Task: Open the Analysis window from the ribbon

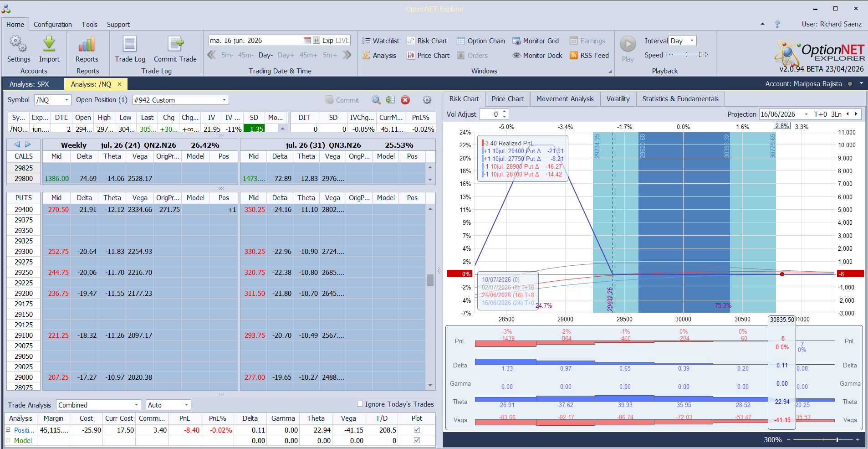Action: tap(379, 56)
